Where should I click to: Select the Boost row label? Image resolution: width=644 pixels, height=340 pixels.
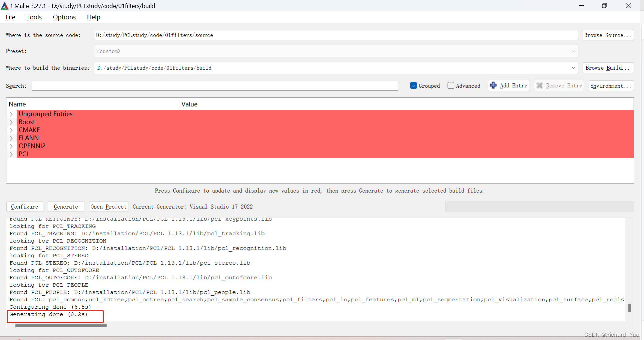click(27, 122)
